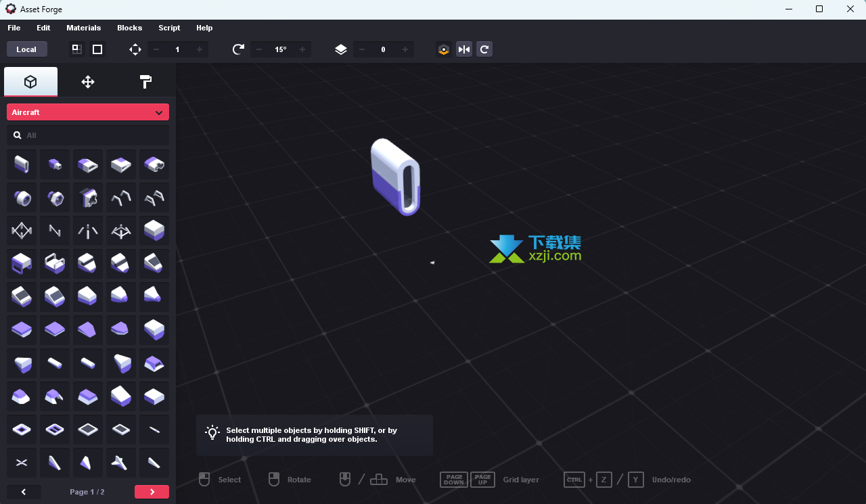Choose the table-like block with open underside
This screenshot has height=504, width=866.
tap(22, 264)
